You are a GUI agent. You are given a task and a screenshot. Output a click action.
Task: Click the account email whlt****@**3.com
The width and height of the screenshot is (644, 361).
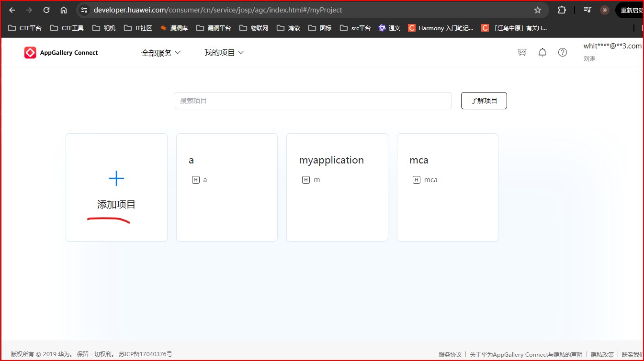coord(612,46)
